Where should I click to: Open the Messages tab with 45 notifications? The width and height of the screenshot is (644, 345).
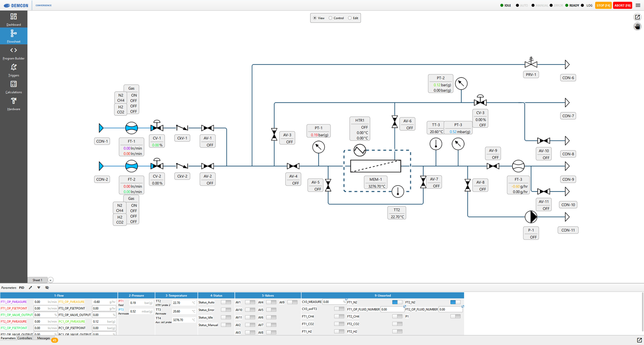point(43,338)
